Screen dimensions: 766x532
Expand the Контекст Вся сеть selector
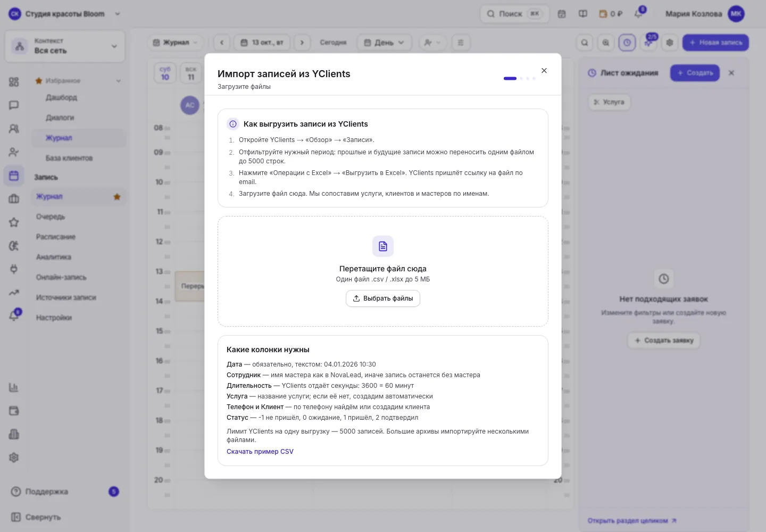click(65, 46)
